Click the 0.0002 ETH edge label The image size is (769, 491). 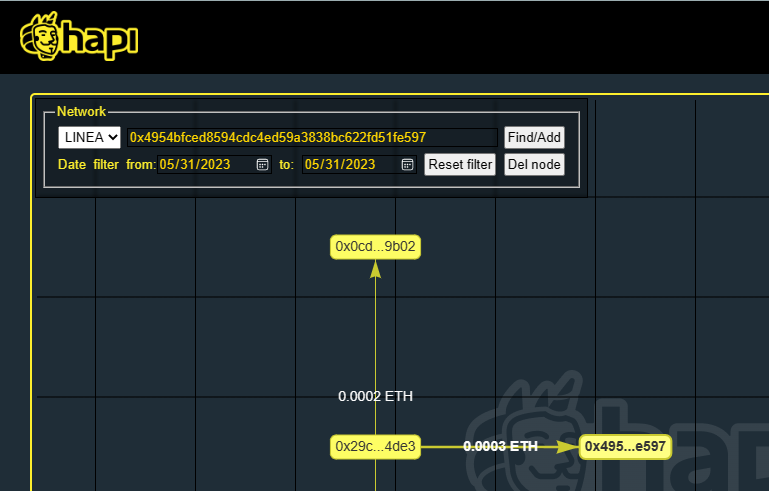pyautogui.click(x=375, y=396)
